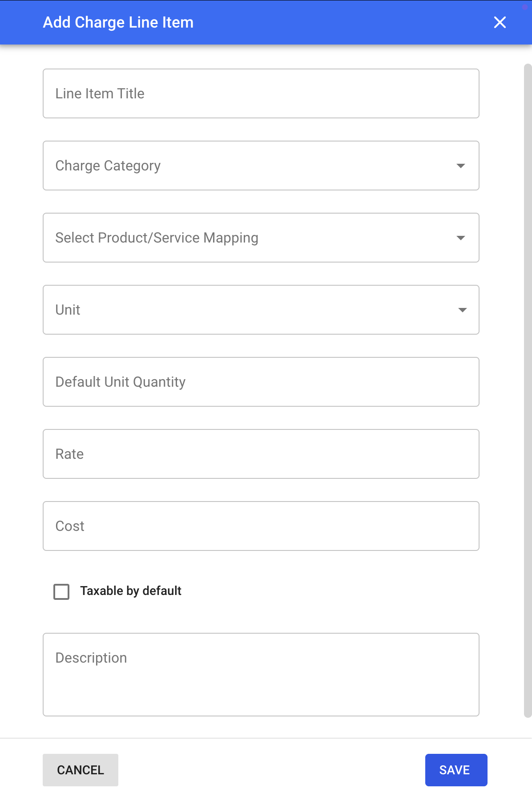Click the 'Add Charge Line Item' header title
This screenshot has height=801, width=532.
click(x=118, y=22)
